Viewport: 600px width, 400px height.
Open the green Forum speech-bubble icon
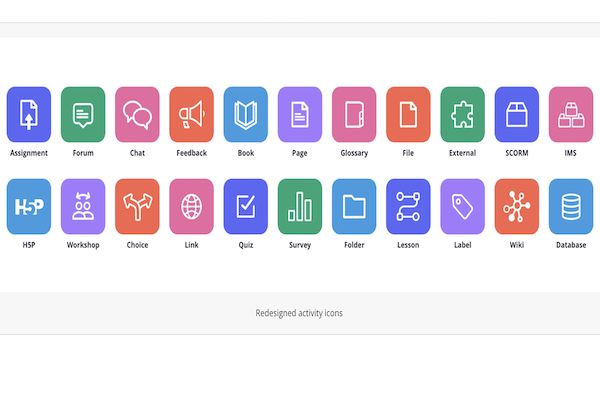click(x=83, y=114)
